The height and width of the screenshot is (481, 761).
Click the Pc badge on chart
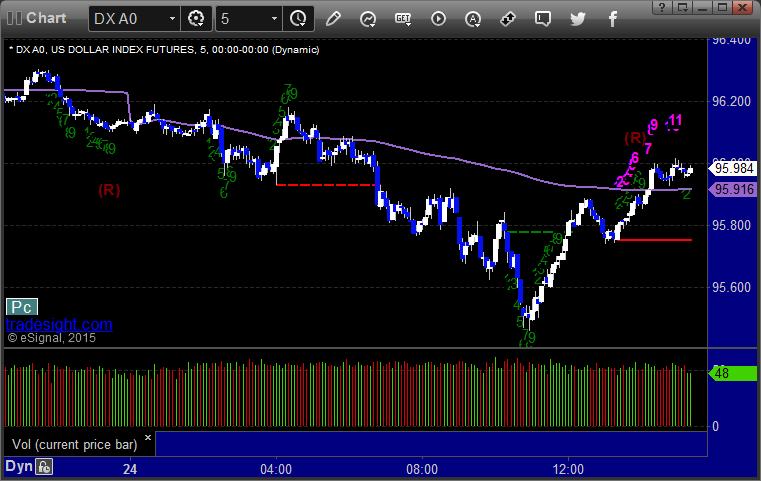(x=21, y=307)
